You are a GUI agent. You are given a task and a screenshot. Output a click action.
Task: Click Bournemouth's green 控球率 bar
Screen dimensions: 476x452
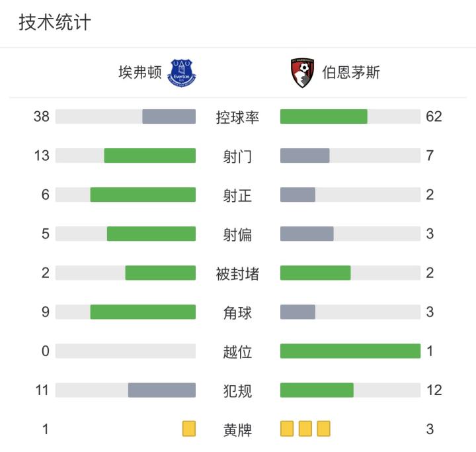[323, 117]
